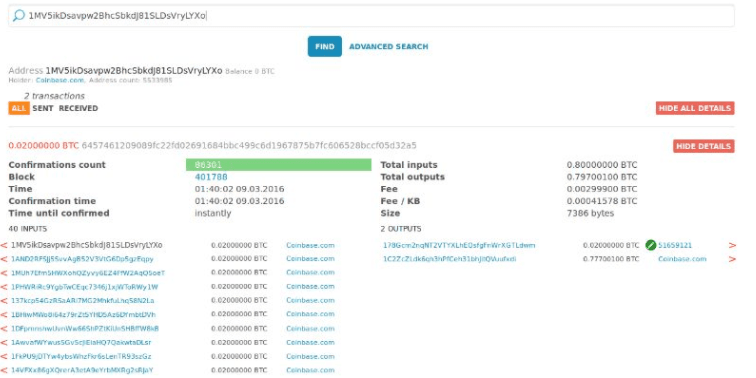Click red arrow beside input 1MUh7Efm5HWX...
Screen dimensions: 756x378
point(4,273)
